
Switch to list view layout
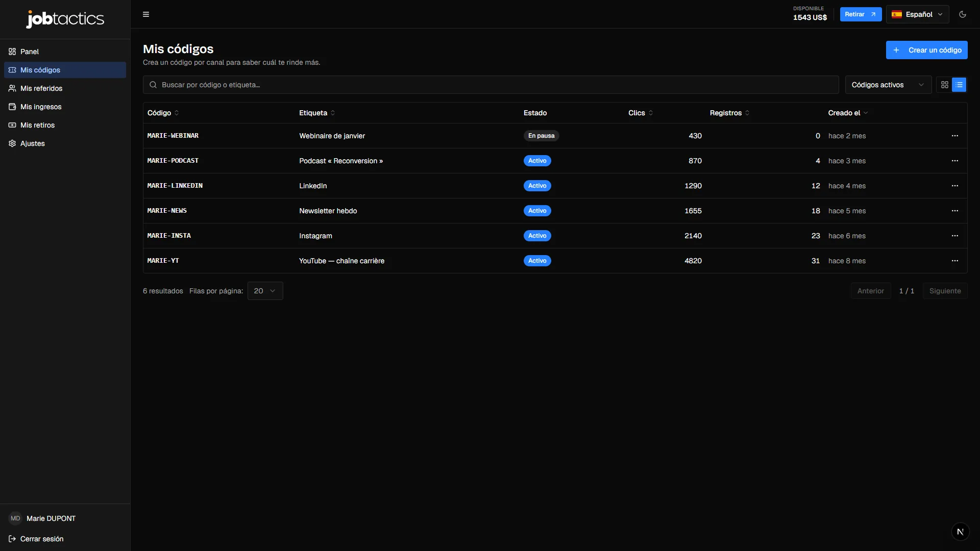pyautogui.click(x=959, y=85)
